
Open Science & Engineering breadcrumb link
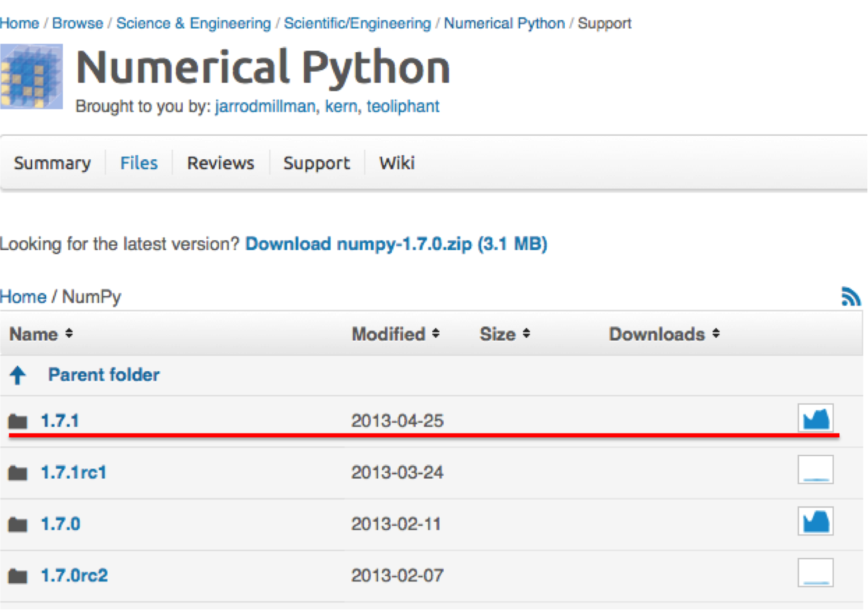pos(193,23)
